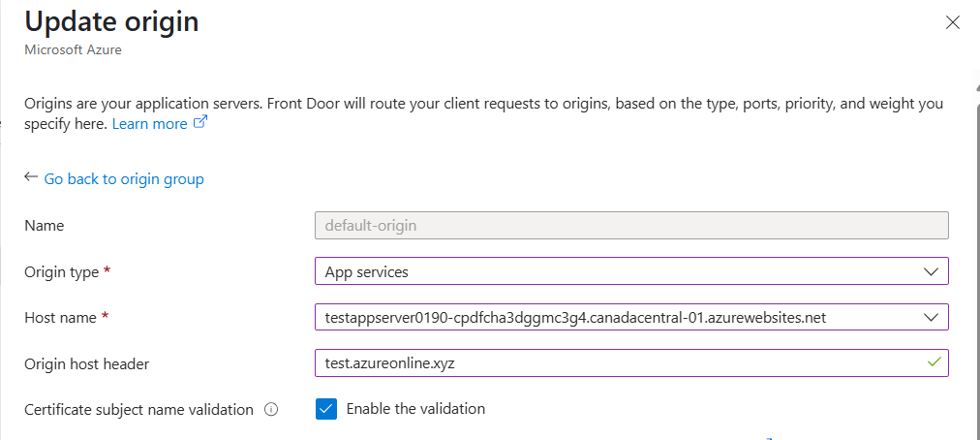Click the external link icon beside Learn more
Screen dimensions: 980x440
(x=200, y=122)
